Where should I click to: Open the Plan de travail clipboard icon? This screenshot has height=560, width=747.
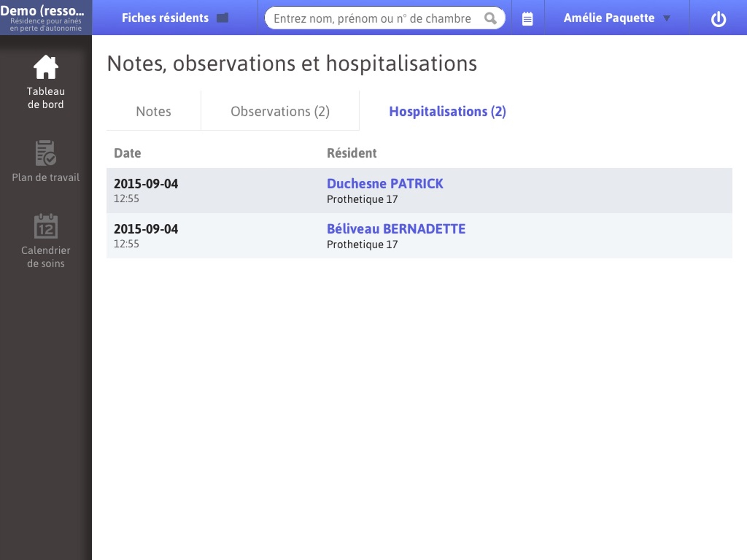[x=46, y=153]
